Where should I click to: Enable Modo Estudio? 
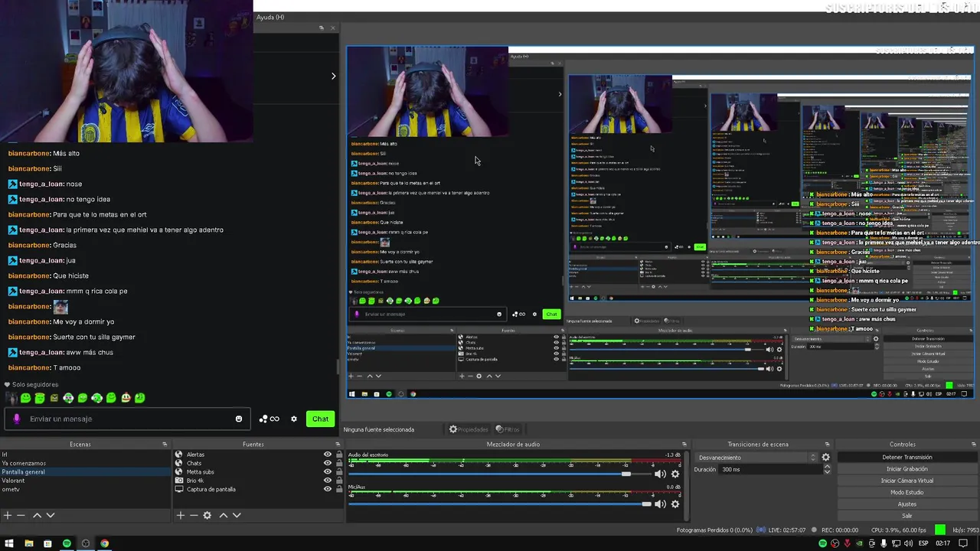(907, 493)
